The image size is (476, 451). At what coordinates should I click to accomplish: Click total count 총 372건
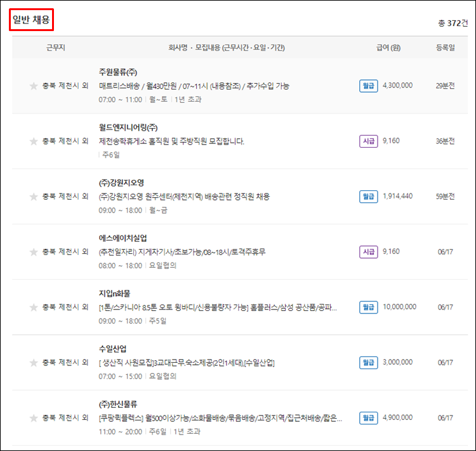click(453, 23)
